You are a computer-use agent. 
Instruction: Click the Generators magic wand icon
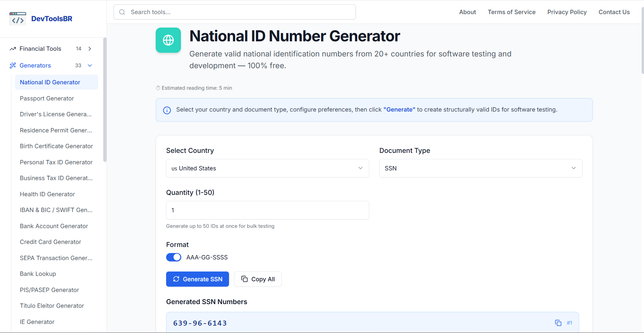click(x=13, y=66)
